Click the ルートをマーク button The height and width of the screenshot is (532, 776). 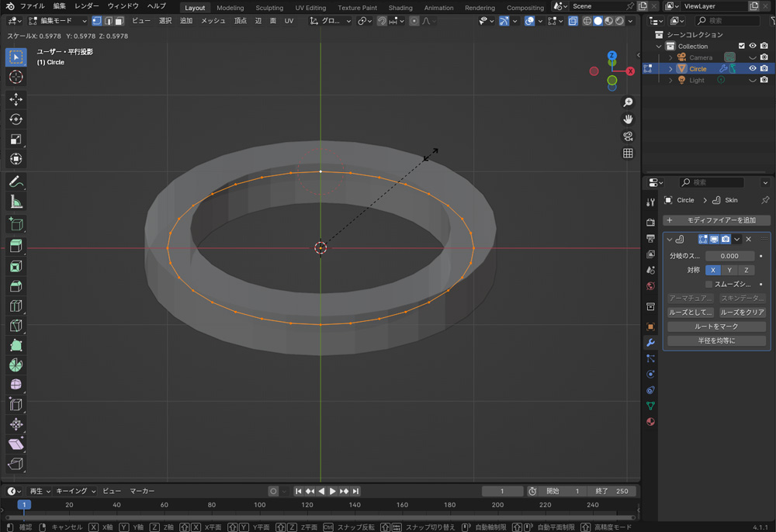pyautogui.click(x=716, y=326)
